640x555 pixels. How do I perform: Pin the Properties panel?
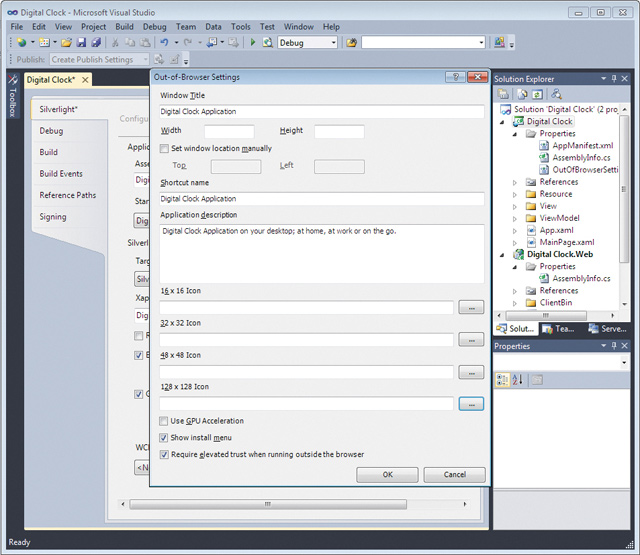[614, 346]
